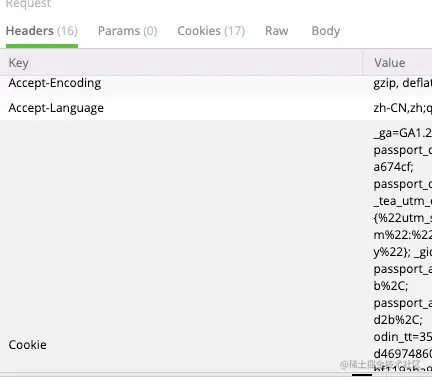Image resolution: width=432 pixels, height=381 pixels.
Task: Click the _ga=GA1.2 cookie value line
Action: pos(402,133)
